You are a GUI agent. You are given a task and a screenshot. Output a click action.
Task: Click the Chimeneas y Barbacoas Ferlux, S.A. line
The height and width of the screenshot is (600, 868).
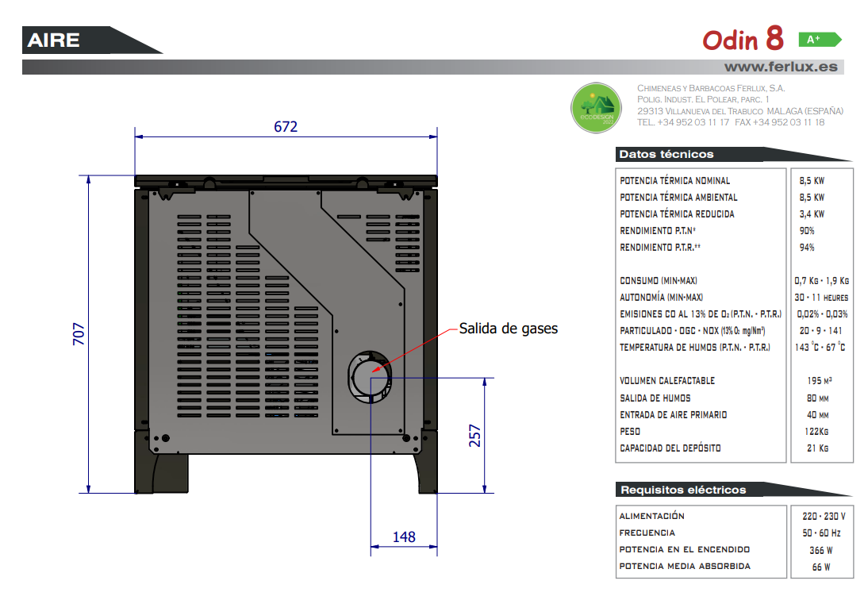tap(711, 88)
